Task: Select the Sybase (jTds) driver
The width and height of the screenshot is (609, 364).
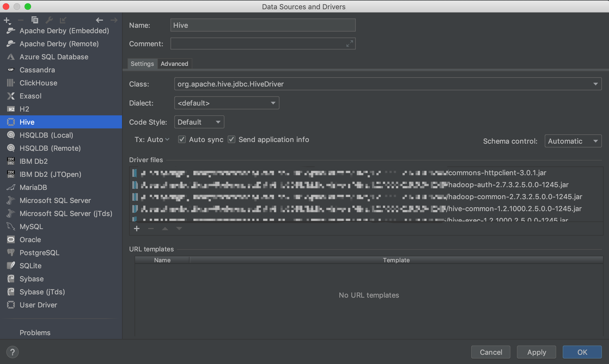Action: (61, 292)
